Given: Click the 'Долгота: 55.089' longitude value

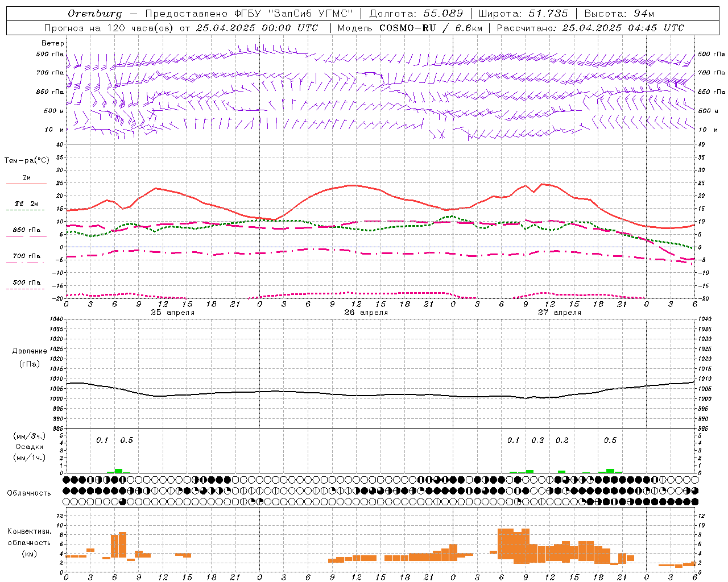Looking at the screenshot, I should point(416,13).
